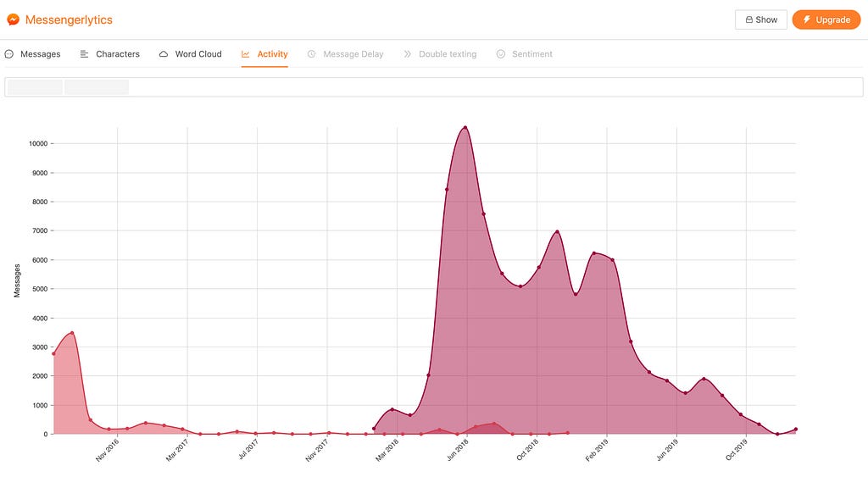Click the highest peak data point above 10000
The width and height of the screenshot is (868, 488).
[465, 128]
